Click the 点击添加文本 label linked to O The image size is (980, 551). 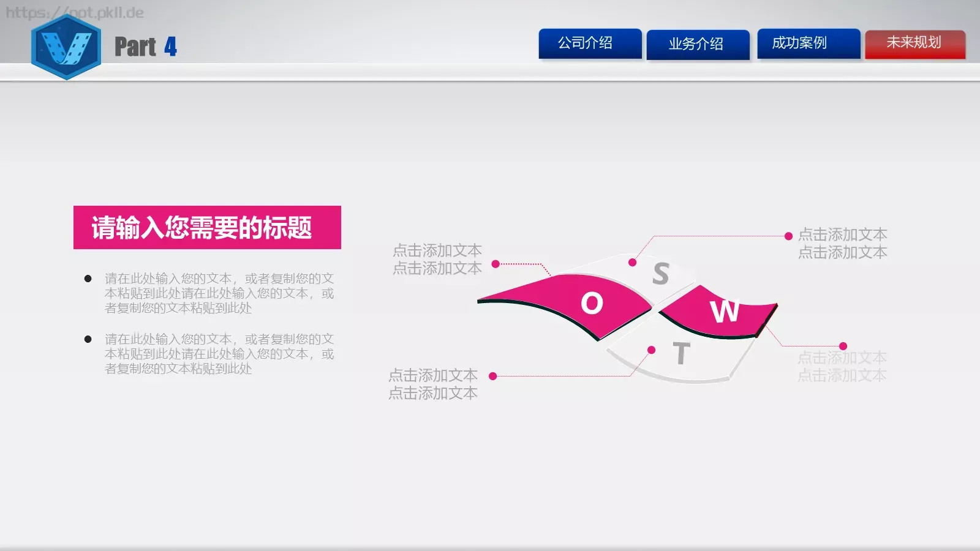click(437, 259)
